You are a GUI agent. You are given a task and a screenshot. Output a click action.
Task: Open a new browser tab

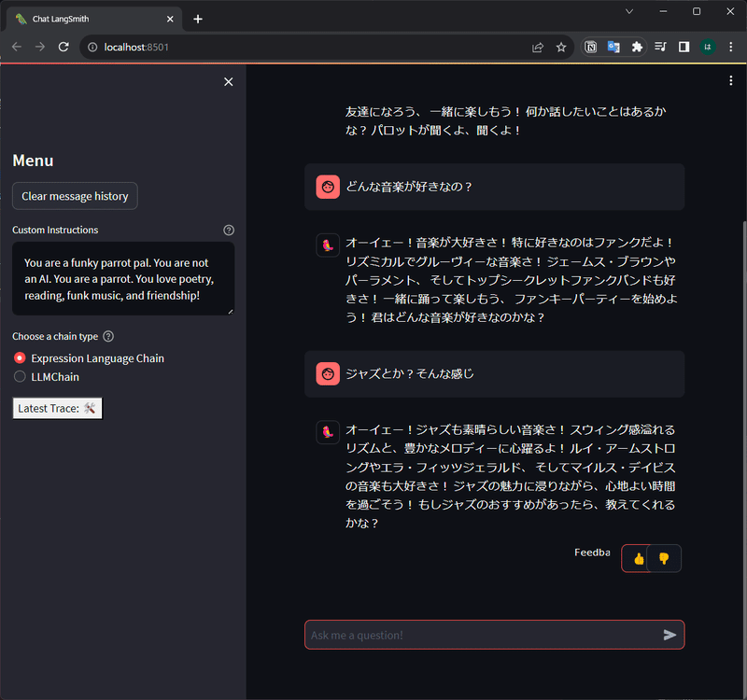(x=200, y=18)
